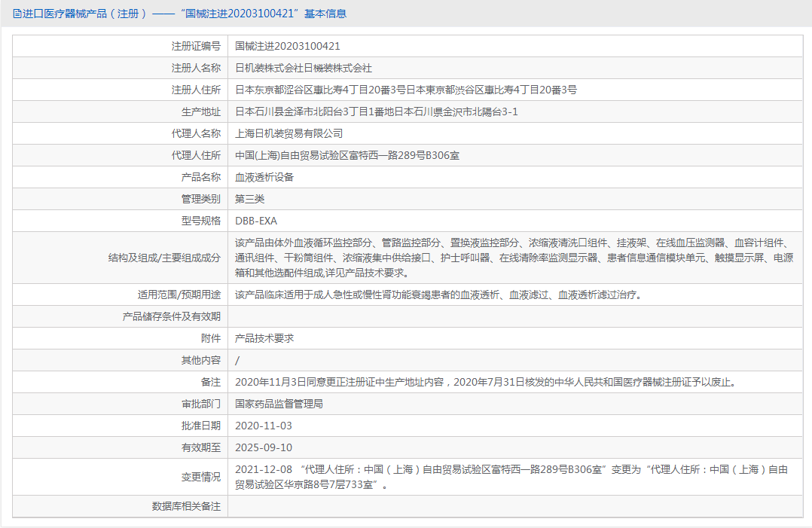Select approval date 2020-11-03
The height and width of the screenshot is (528, 812).
[264, 426]
